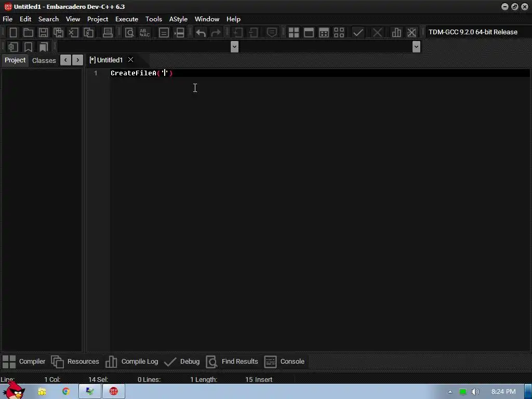
Task: Show the Debug bottom panel
Action: click(182, 362)
